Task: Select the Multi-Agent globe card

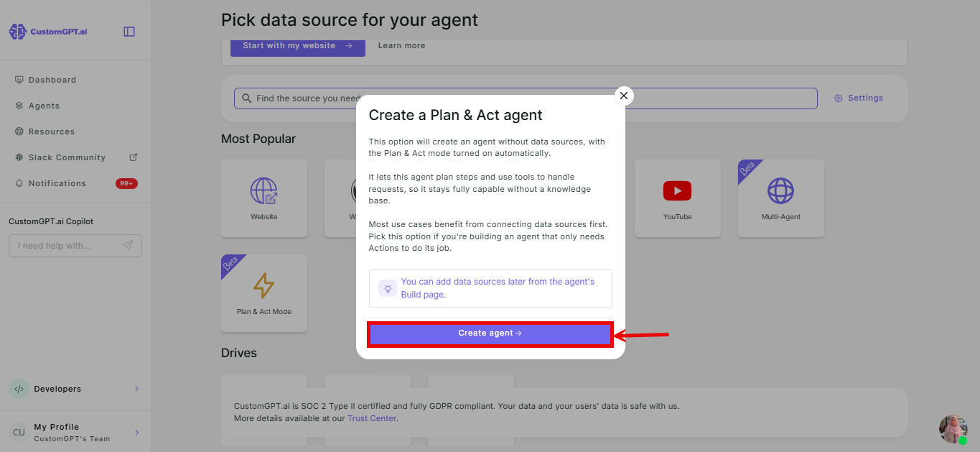Action: tap(781, 198)
